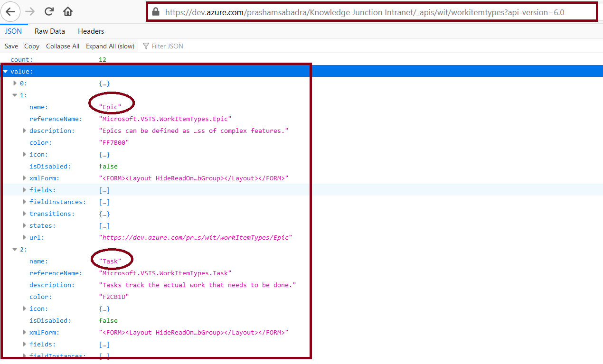Image resolution: width=603 pixels, height=364 pixels.
Task: Switch to the Raw Data tab
Action: click(50, 31)
